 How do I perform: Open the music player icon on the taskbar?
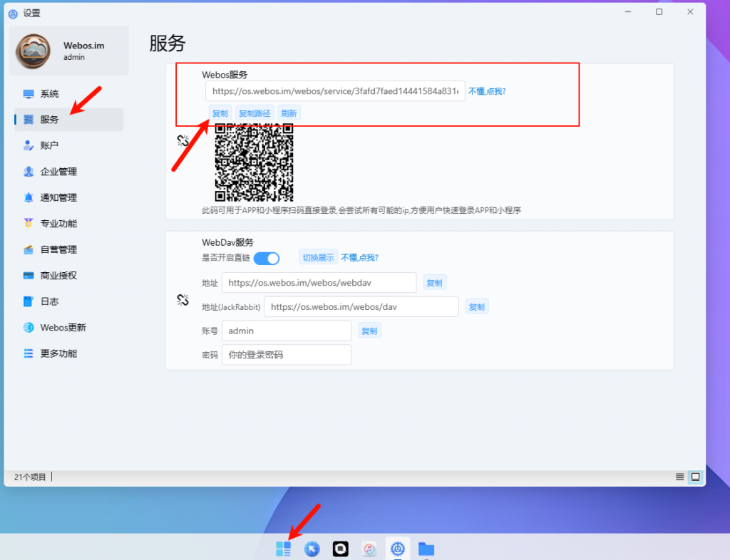point(369,549)
